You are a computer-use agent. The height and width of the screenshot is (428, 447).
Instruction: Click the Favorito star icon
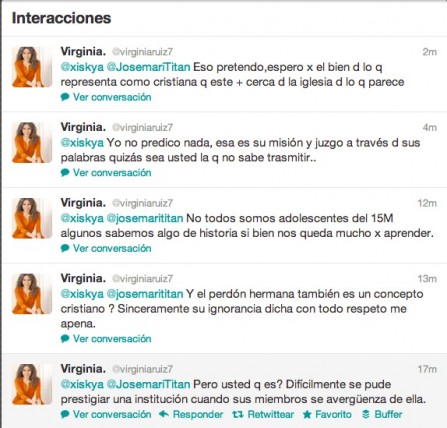point(307,414)
